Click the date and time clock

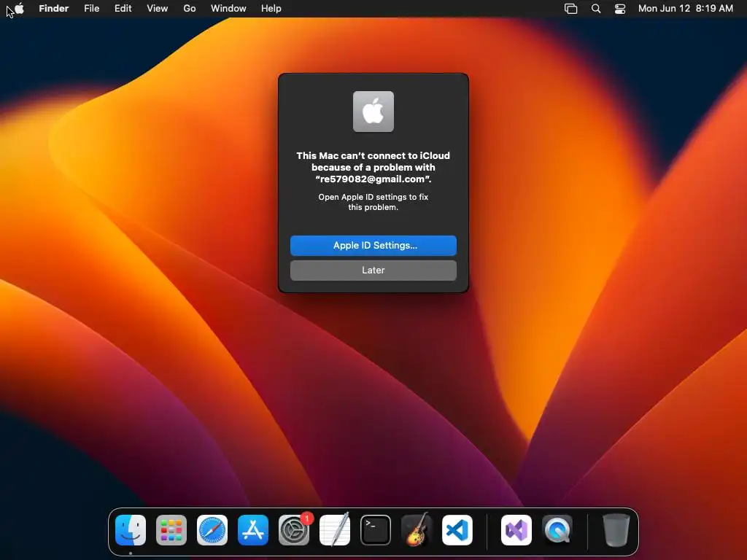pos(686,8)
